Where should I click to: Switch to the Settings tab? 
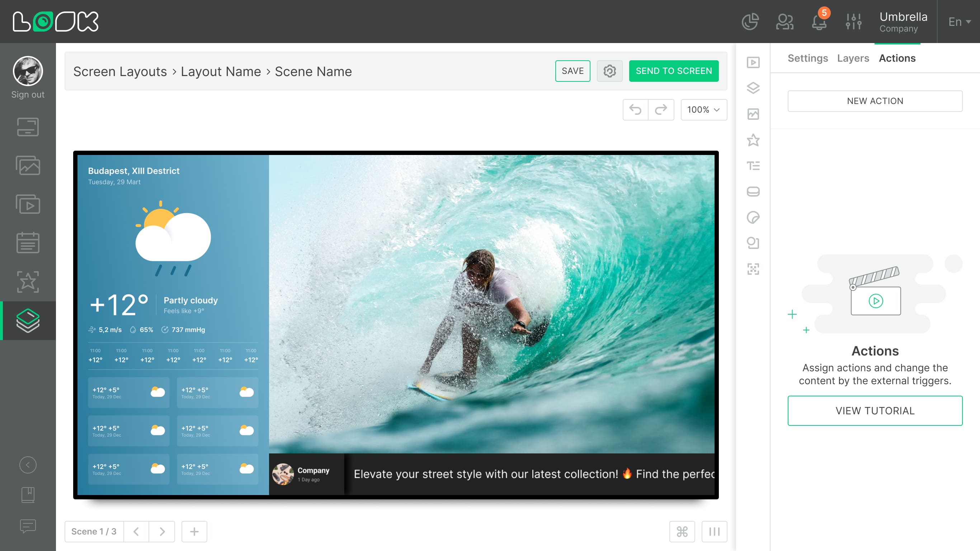pos(808,58)
